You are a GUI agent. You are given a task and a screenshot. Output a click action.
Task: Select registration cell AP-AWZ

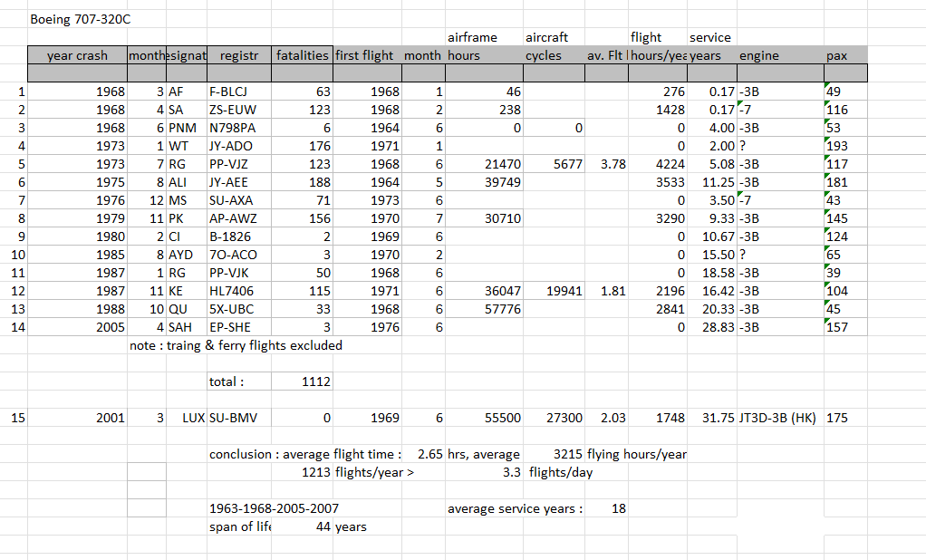tap(239, 218)
